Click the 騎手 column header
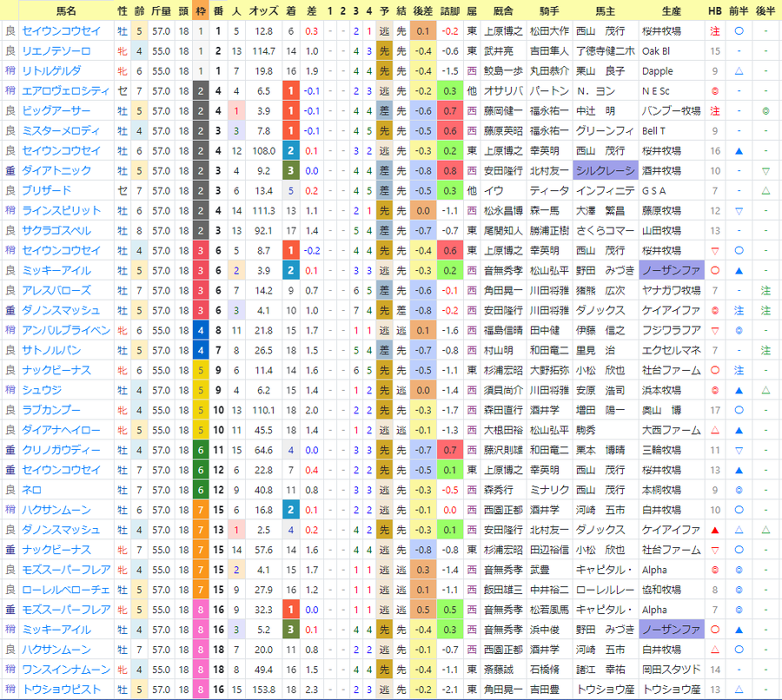The height and width of the screenshot is (700, 782). pos(549,11)
